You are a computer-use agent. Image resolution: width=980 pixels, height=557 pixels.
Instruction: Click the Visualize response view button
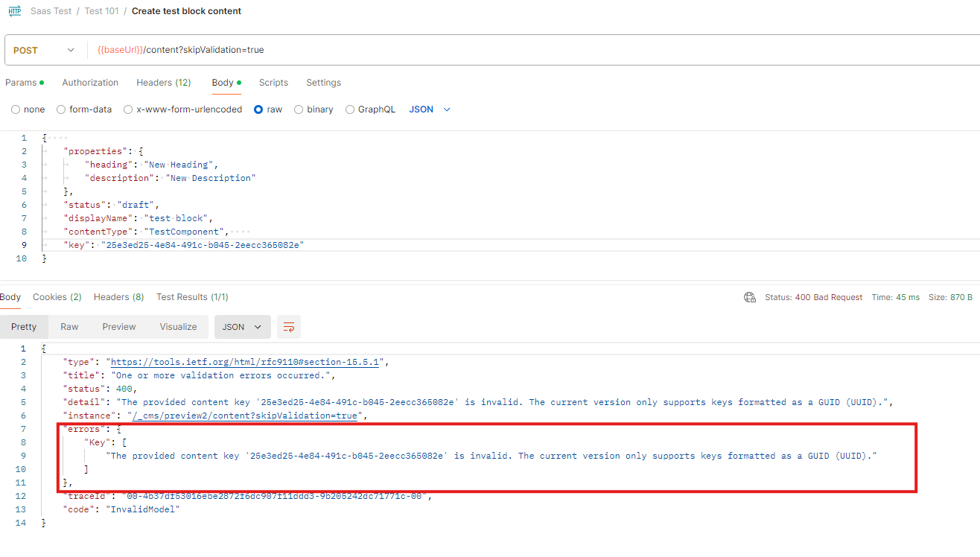coord(178,327)
